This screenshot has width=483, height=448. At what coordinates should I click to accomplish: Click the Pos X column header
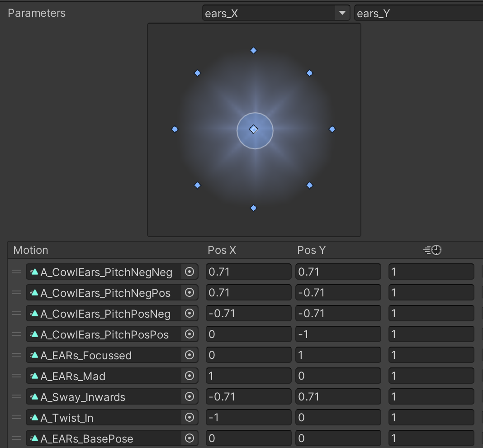(x=222, y=250)
